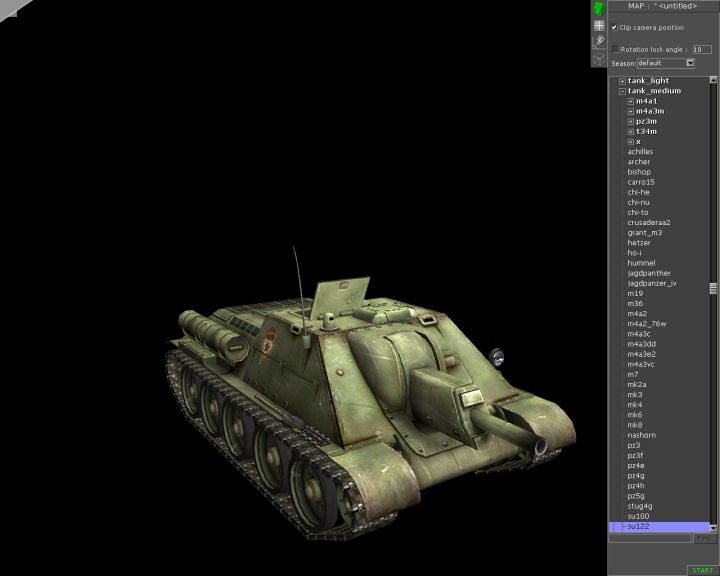720x576 pixels.
Task: Click the Find button
Action: pos(705,538)
